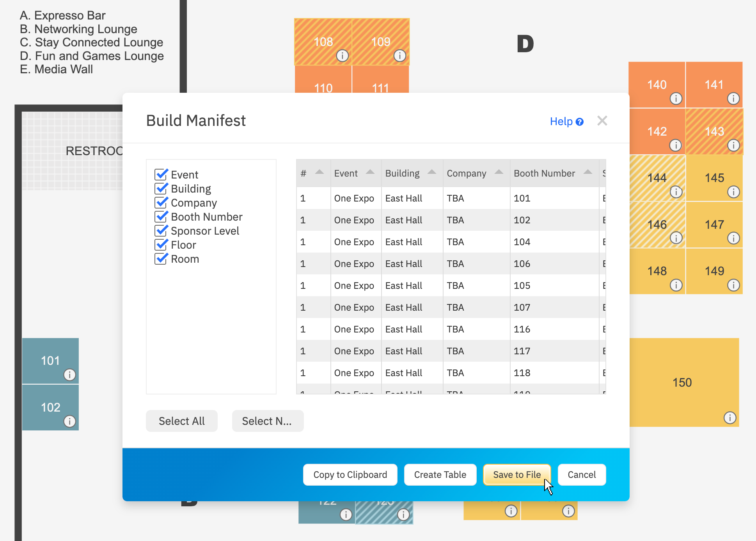Click the Help question mark icon
The height and width of the screenshot is (541, 756).
point(580,121)
